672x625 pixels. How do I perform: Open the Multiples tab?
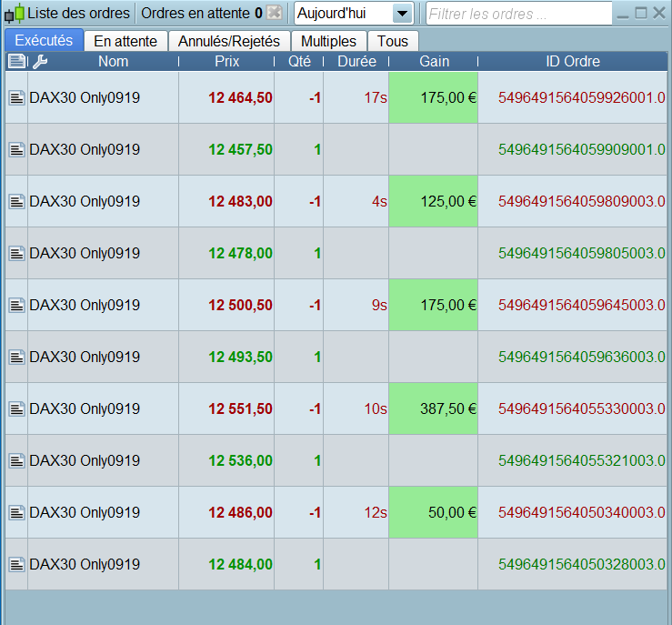328,42
